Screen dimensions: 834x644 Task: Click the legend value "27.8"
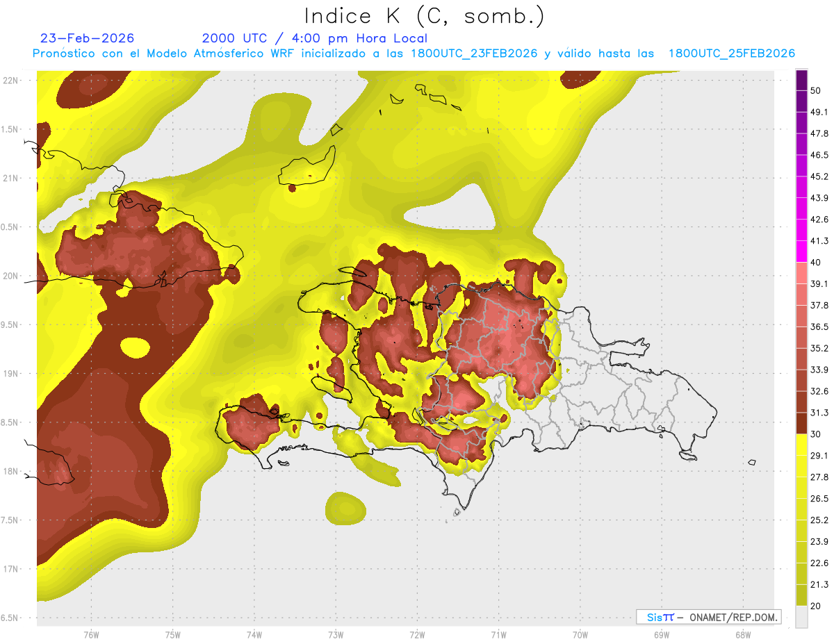coord(820,477)
